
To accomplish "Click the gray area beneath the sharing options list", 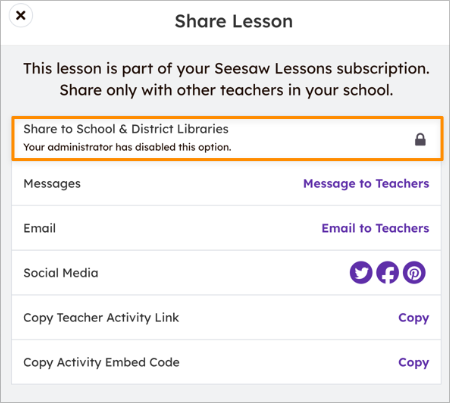I will [x=225, y=393].
